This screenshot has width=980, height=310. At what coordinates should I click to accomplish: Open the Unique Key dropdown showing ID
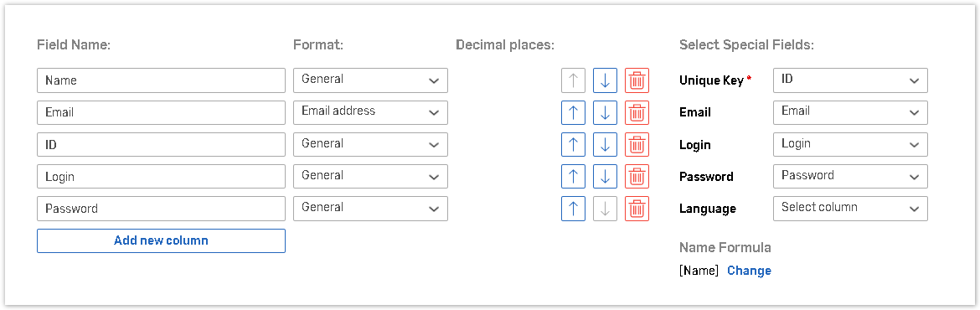[x=850, y=80]
